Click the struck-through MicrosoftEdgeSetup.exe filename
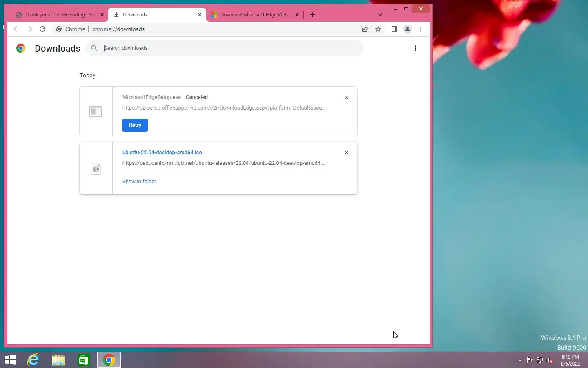 151,97
